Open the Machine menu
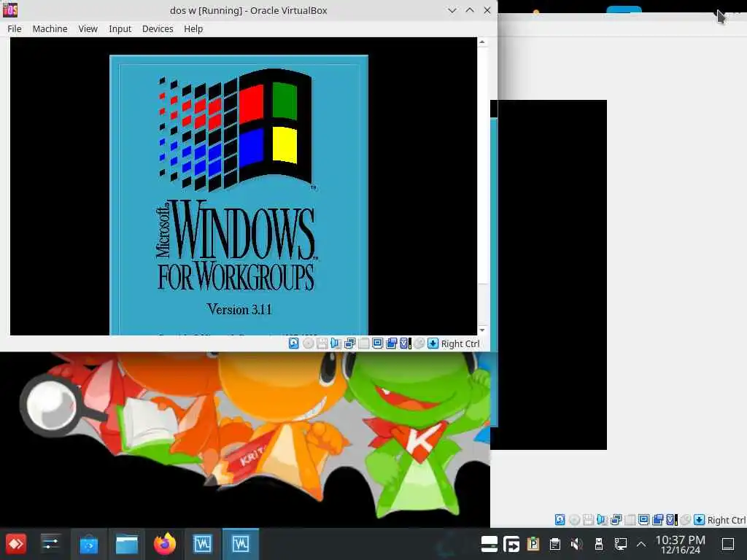 (50, 29)
